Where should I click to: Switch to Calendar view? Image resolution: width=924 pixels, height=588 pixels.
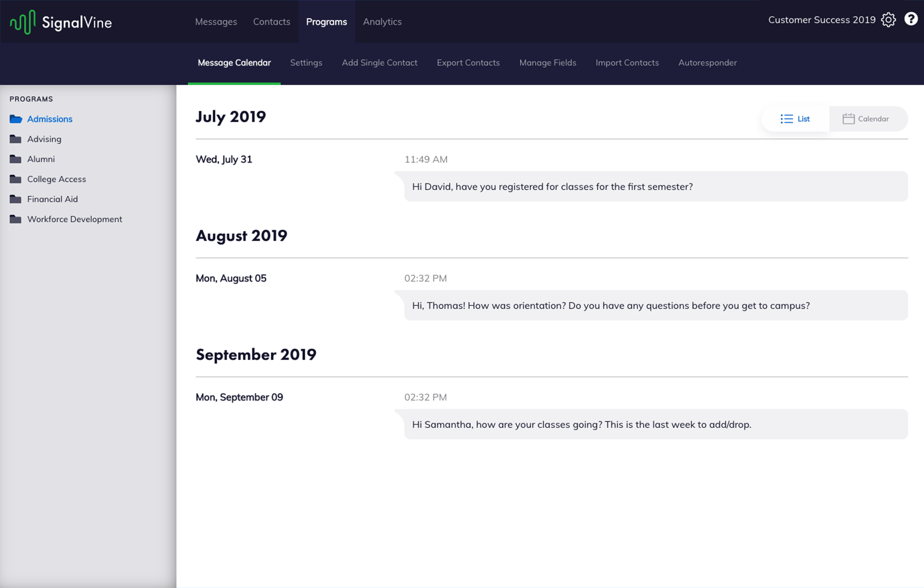coord(868,119)
